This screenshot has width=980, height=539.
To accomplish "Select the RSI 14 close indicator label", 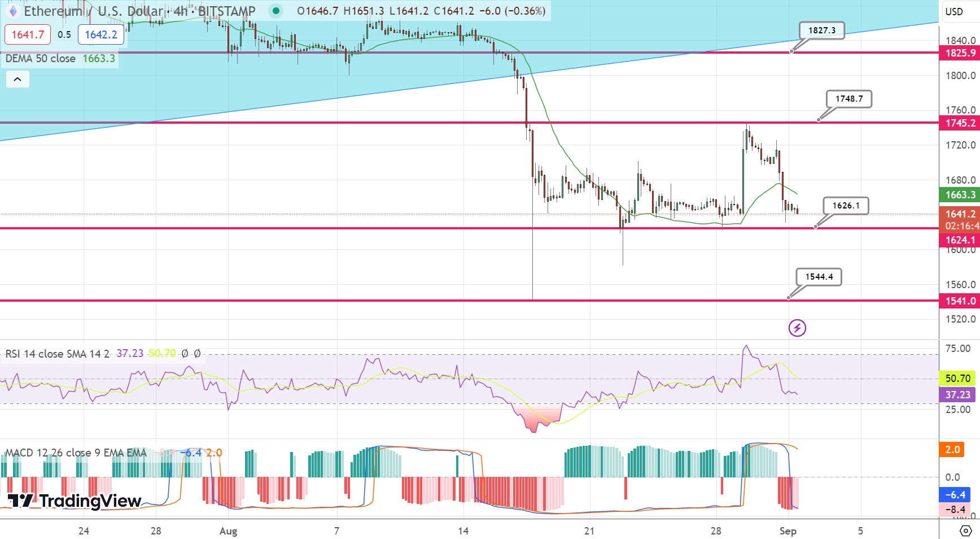I will coord(58,354).
